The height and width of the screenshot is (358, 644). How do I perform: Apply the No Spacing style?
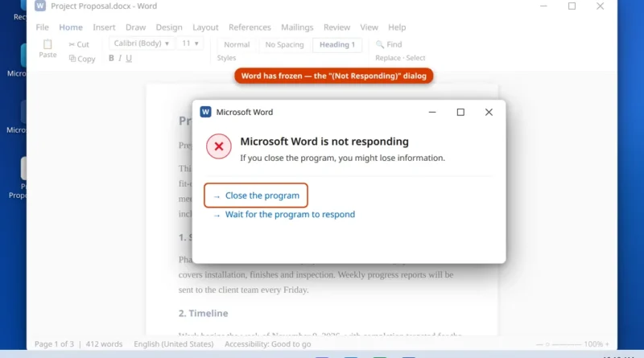[284, 45]
